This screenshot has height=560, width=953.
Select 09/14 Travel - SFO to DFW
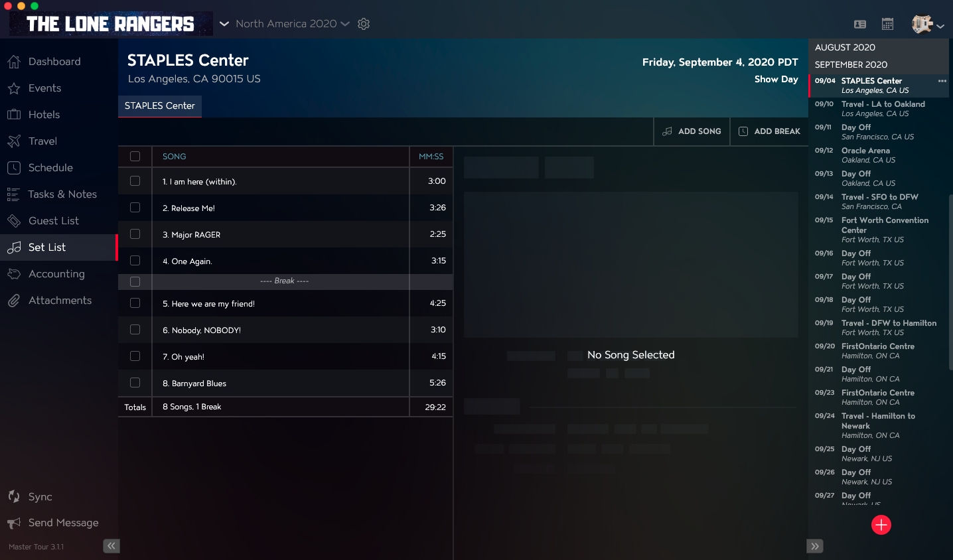pos(879,202)
